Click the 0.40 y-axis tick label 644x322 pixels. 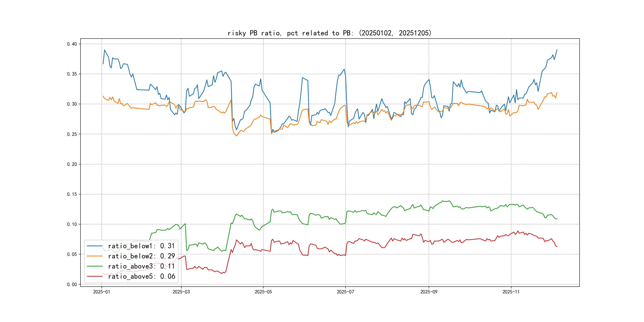72,44
